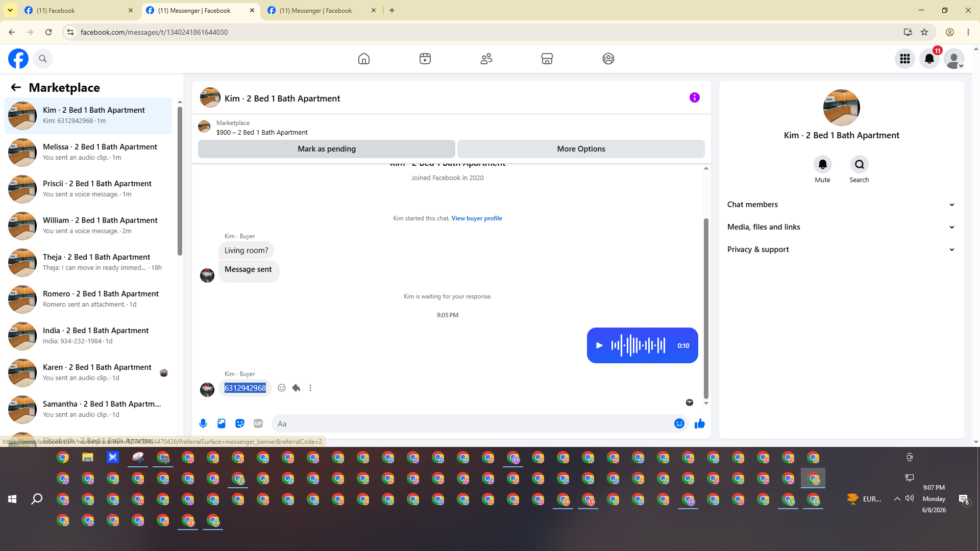This screenshot has width=980, height=551.
Task: Mute this conversation with the bell icon
Action: click(x=823, y=164)
